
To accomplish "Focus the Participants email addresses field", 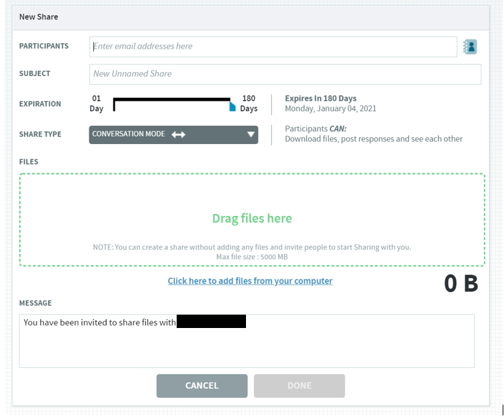I will point(273,47).
